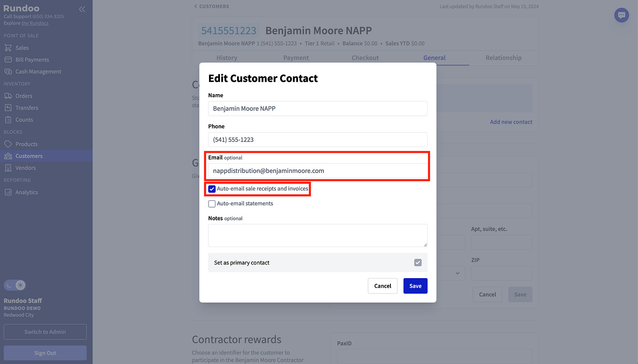Click the Phone input field
Viewport: 638px width, 364px height.
318,139
